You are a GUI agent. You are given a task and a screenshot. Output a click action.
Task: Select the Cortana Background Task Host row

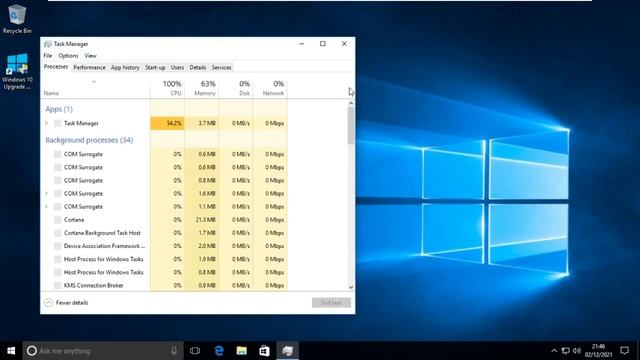pyautogui.click(x=165, y=233)
